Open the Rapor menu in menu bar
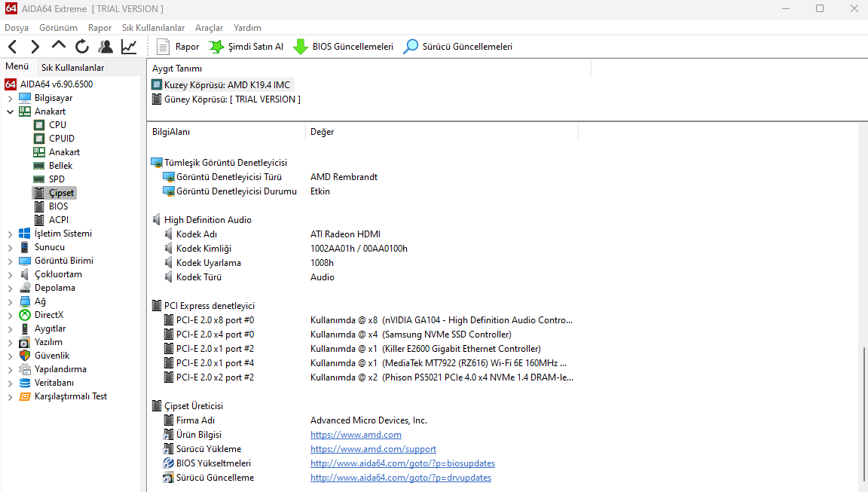The width and height of the screenshot is (868, 492). coord(99,28)
